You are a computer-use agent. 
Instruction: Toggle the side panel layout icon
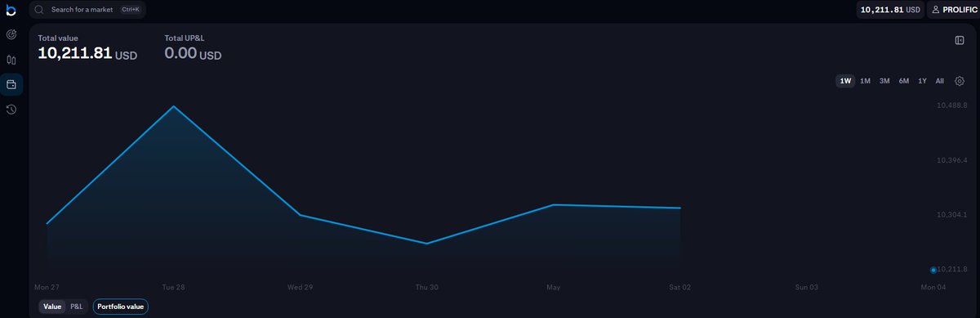tap(960, 40)
